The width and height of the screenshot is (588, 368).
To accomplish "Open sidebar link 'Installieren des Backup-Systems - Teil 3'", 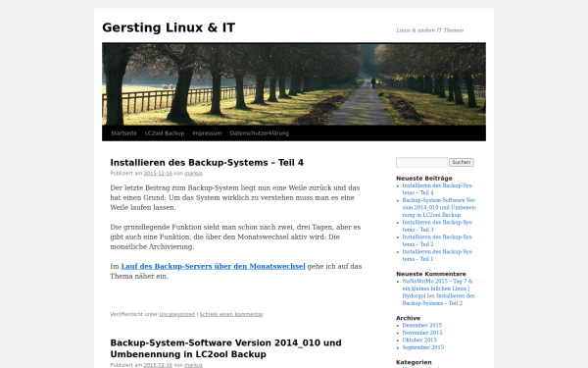I will [438, 226].
